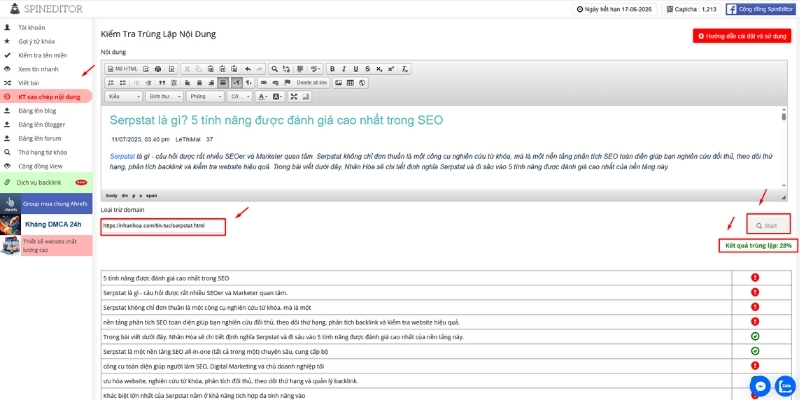
Task: Open the background color picker
Action: pos(278,96)
